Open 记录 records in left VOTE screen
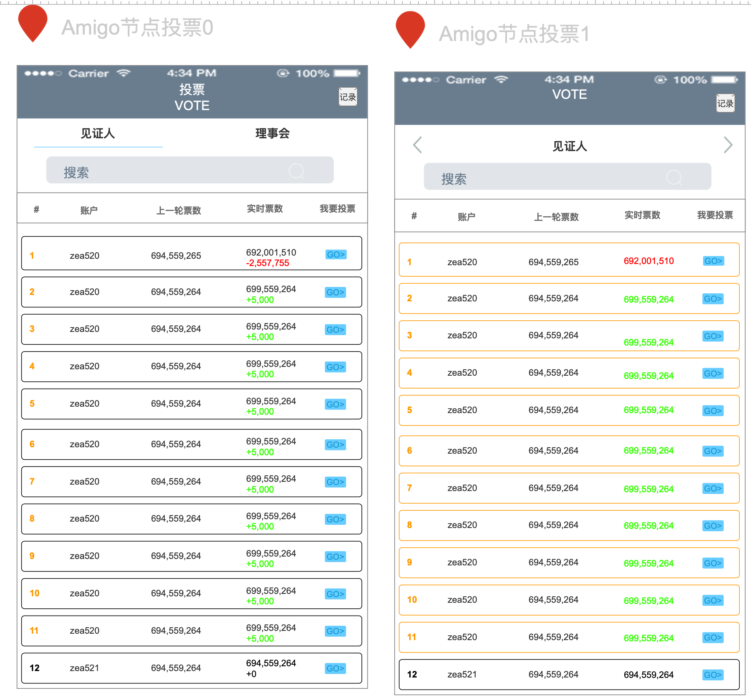 [348, 97]
